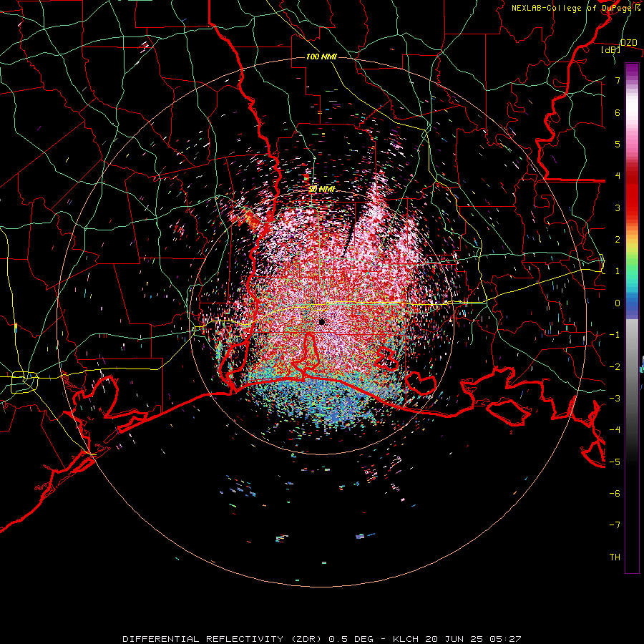Click the 50 NMI range ring label
The width and height of the screenshot is (644, 644).
(x=321, y=189)
